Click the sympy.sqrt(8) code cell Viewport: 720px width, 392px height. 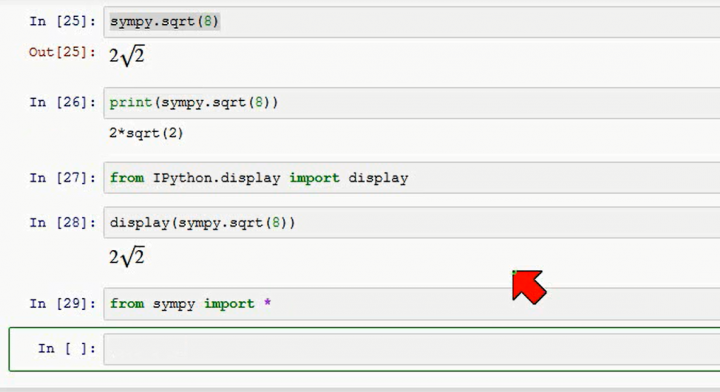(412, 22)
